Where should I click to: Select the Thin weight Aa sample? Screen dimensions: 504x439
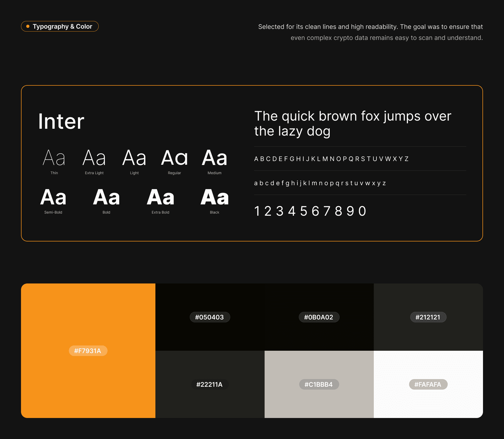54,158
